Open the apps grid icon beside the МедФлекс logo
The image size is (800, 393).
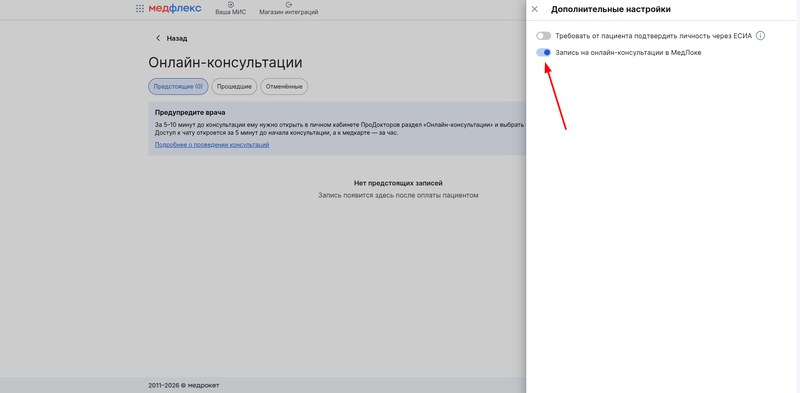(140, 9)
